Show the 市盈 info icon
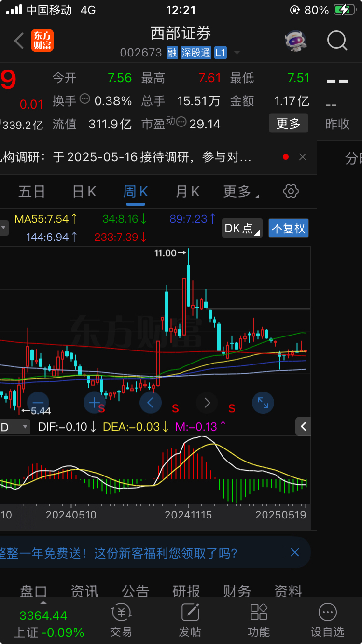The height and width of the screenshot is (644, 362). 181,122
